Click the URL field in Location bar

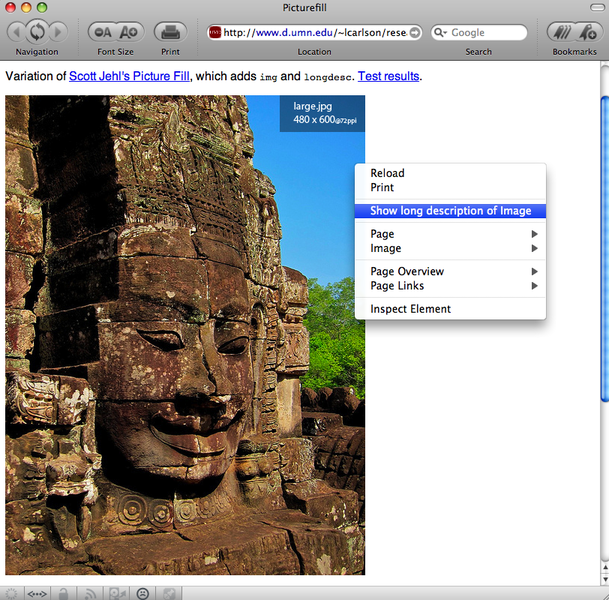click(x=314, y=33)
